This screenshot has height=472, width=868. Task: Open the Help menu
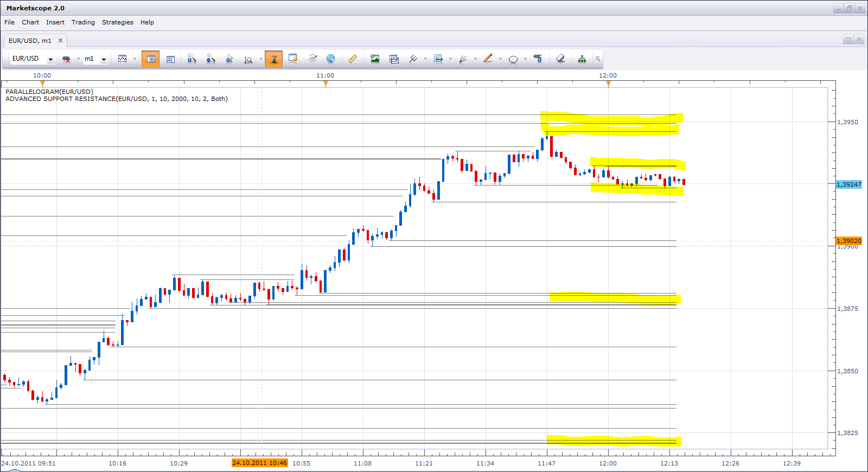[x=147, y=22]
